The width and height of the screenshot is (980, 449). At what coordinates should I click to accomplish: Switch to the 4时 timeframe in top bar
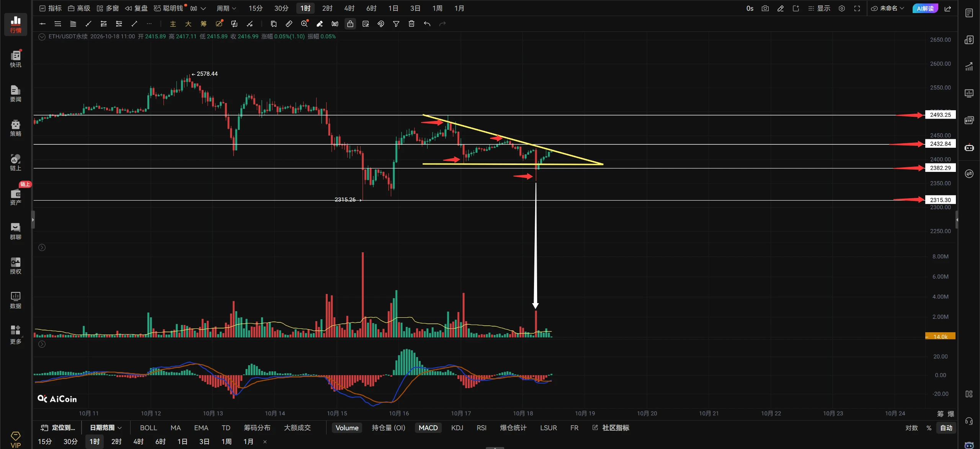pyautogui.click(x=349, y=8)
